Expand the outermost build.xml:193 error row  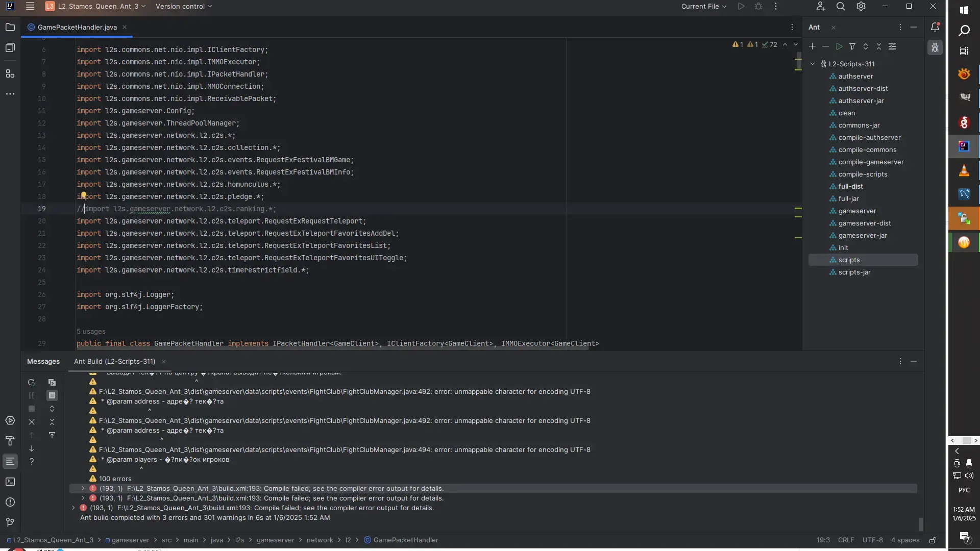pos(73,508)
